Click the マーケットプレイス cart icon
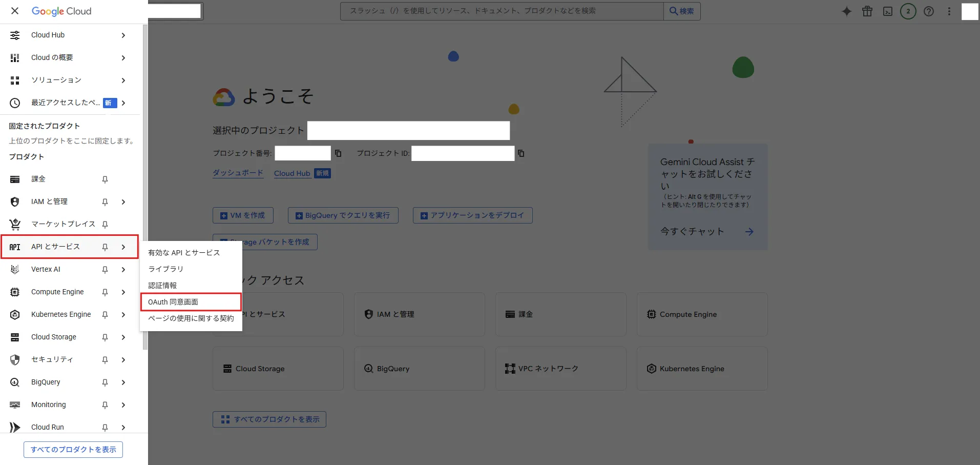 click(15, 225)
